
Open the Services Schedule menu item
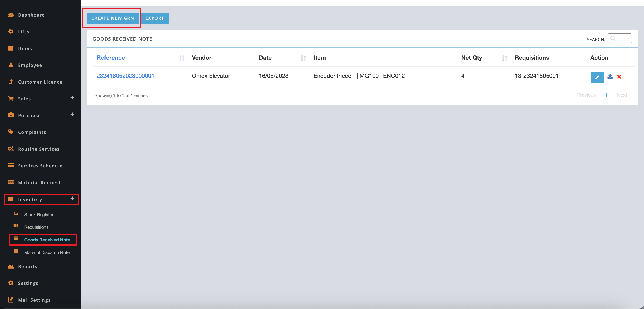[40, 166]
